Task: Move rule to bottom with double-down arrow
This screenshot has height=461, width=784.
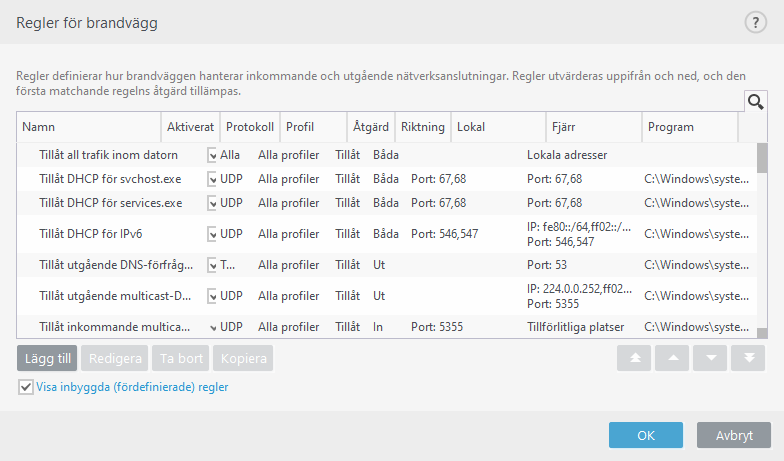Action: pyautogui.click(x=748, y=359)
